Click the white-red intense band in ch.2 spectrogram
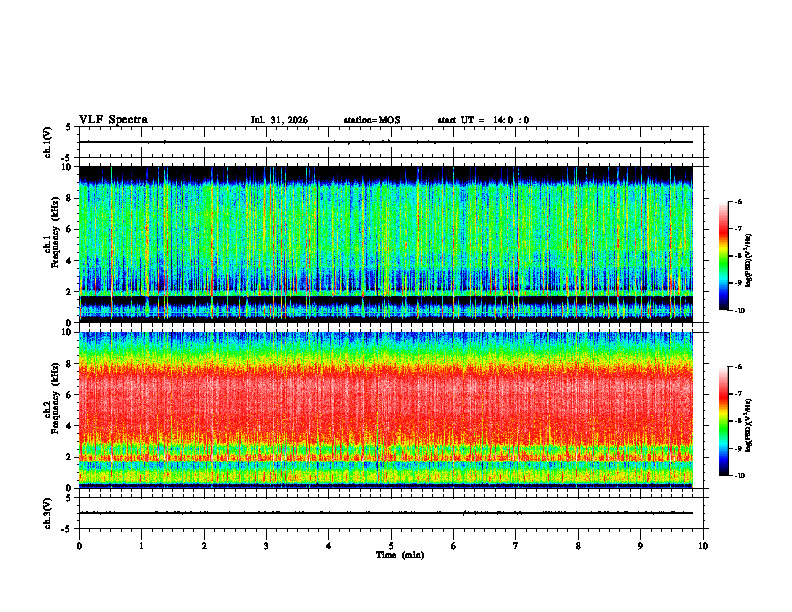Screen dimensions: 792x612 click(385, 394)
